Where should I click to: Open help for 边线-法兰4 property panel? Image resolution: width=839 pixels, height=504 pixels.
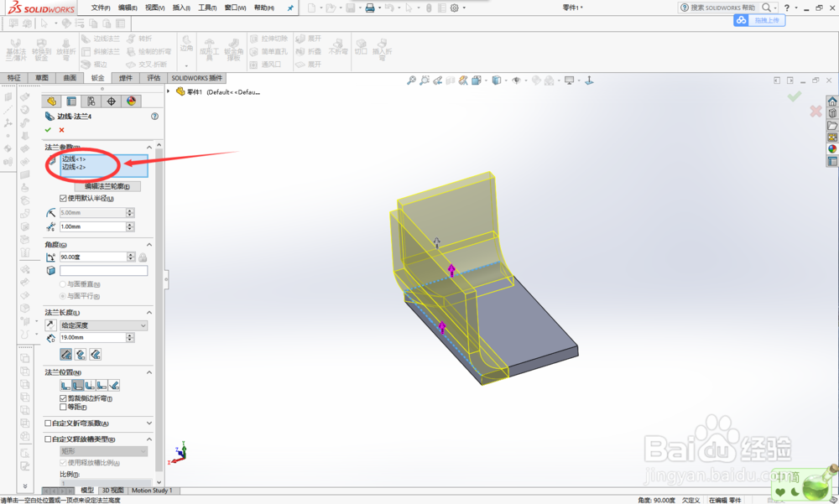click(x=154, y=116)
